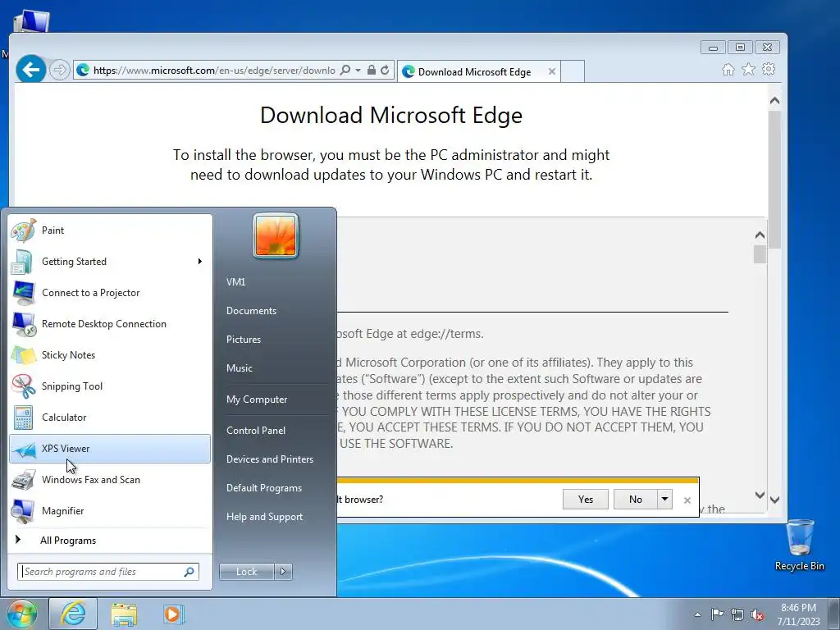
Task: Refresh the page in Internet Explorer
Action: [385, 71]
